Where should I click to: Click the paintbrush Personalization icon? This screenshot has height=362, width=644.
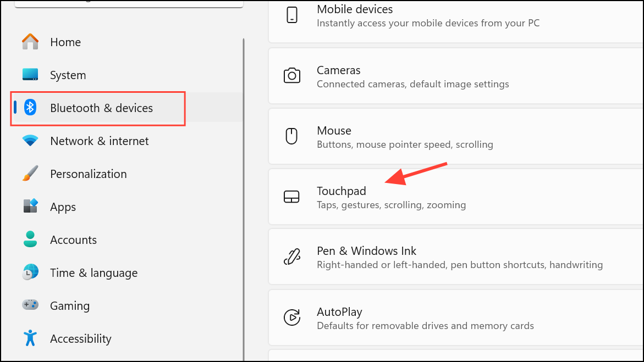click(31, 174)
